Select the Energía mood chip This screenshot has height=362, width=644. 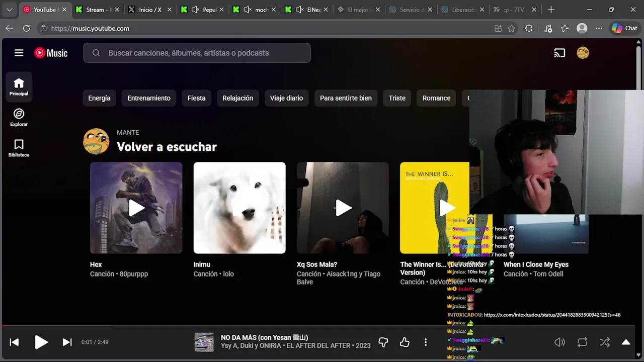[99, 98]
